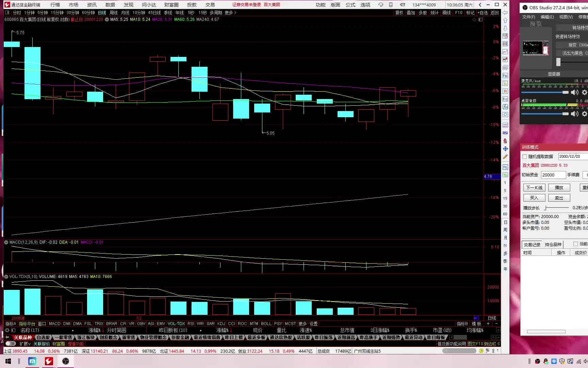Open the 文件(F) menu in OBS
Screen dimensions: 588x368
click(528, 17)
